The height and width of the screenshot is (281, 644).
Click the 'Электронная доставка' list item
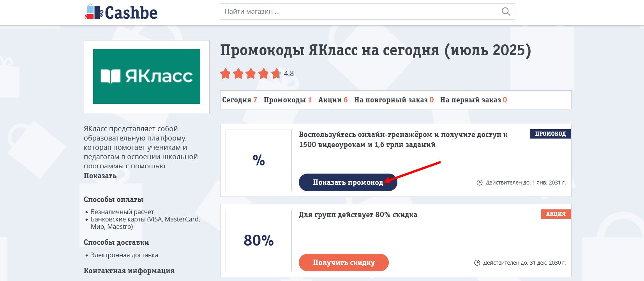click(x=124, y=255)
